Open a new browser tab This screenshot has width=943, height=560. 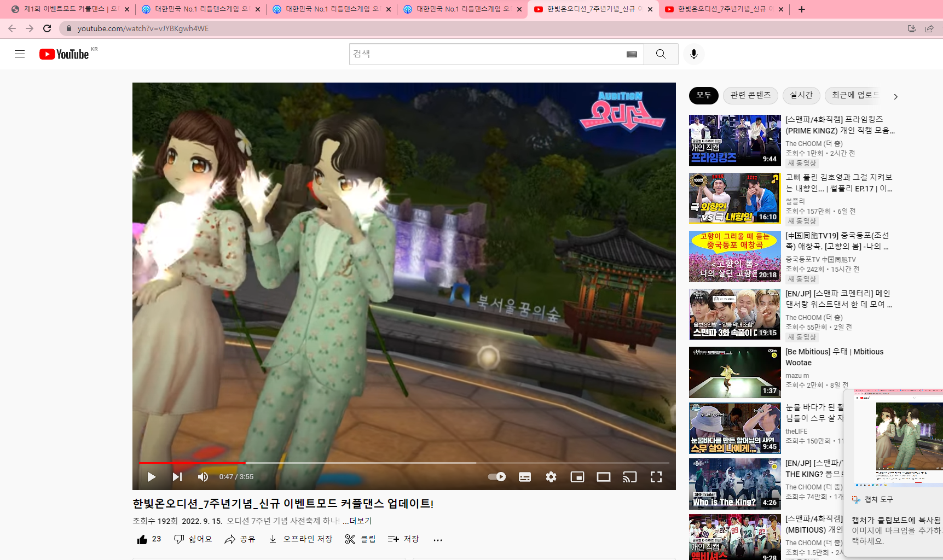[x=802, y=9]
